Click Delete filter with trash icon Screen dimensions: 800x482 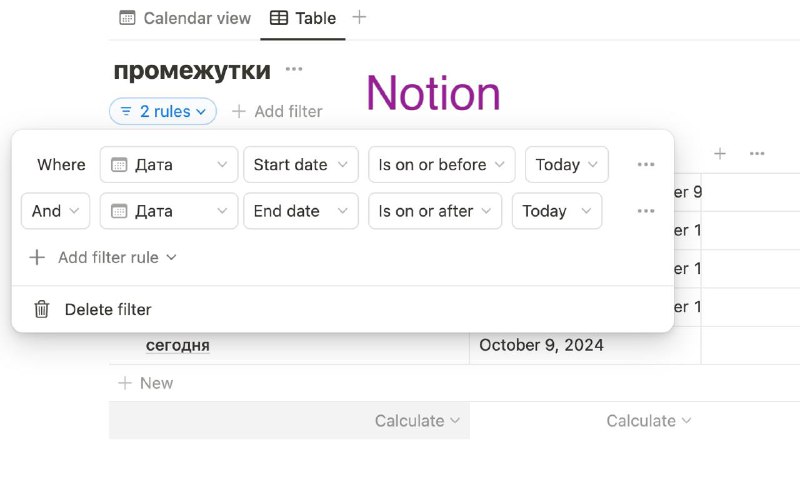[92, 309]
